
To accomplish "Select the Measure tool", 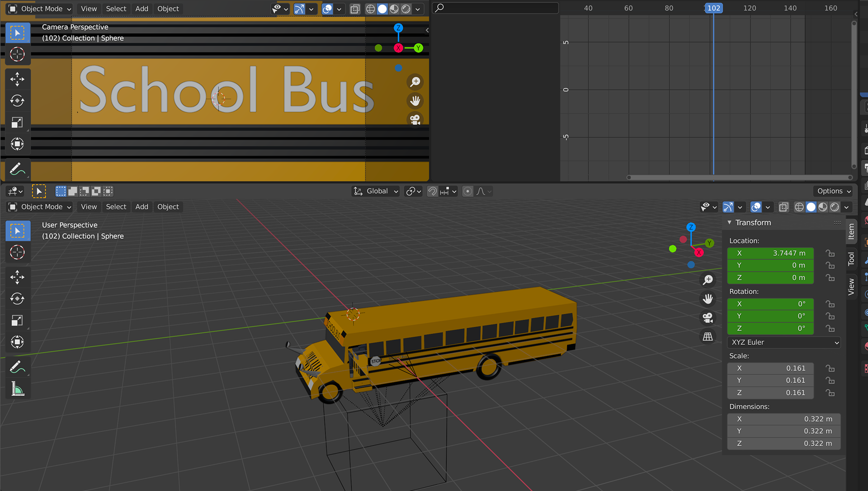I will click(18, 389).
